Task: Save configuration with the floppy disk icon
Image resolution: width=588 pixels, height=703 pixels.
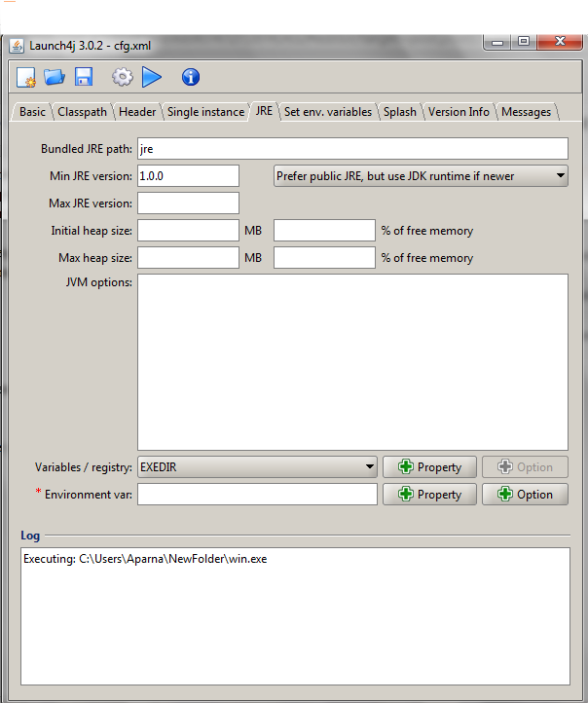Action: point(84,77)
